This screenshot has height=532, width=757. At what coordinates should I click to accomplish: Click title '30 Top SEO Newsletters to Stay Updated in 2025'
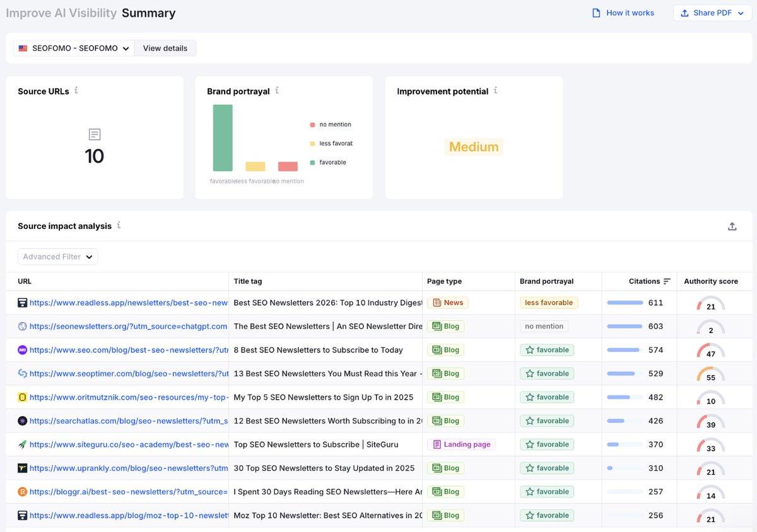pyautogui.click(x=324, y=468)
